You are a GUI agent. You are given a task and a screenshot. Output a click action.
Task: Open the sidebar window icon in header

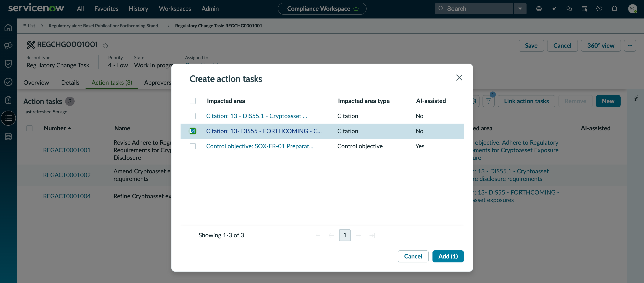(x=584, y=9)
